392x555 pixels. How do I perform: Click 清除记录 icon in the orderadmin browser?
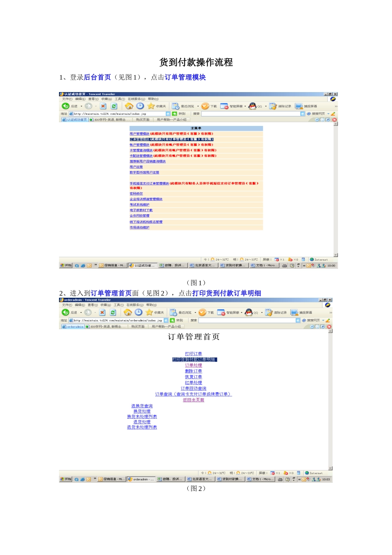coord(269,312)
